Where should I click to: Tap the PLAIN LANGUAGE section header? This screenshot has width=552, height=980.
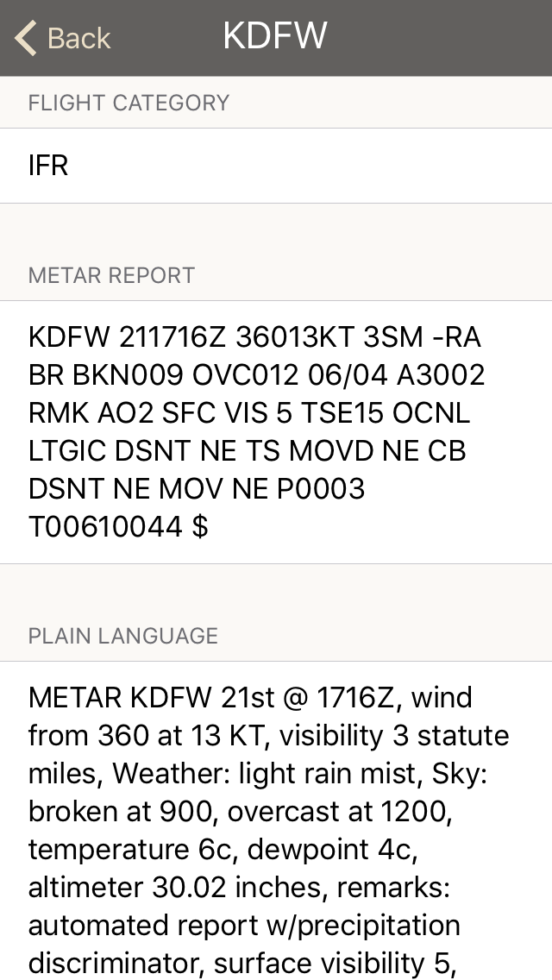click(123, 636)
